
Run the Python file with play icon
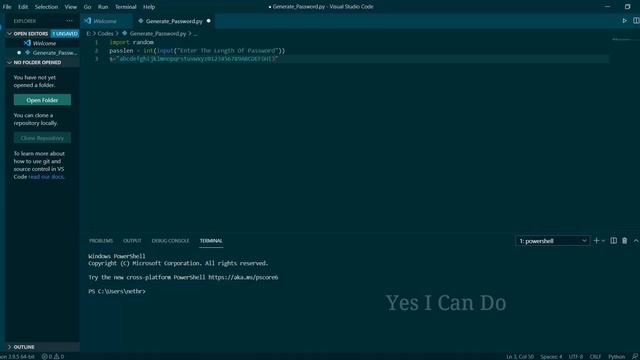[624, 21]
